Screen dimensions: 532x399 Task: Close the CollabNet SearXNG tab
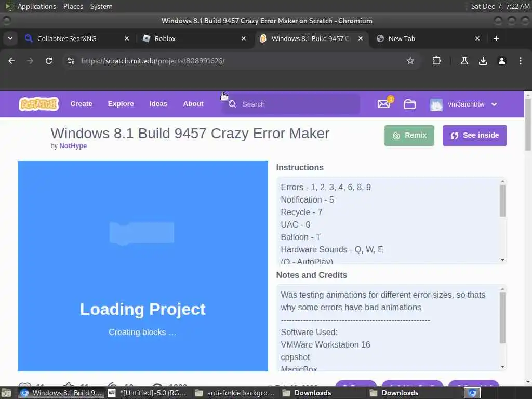click(127, 38)
